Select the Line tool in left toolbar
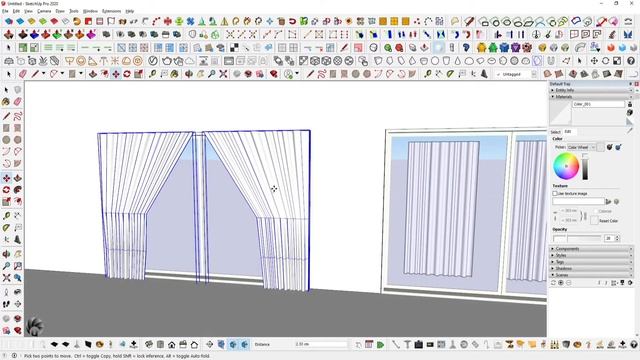The height and width of the screenshot is (360, 640). [x=6, y=116]
